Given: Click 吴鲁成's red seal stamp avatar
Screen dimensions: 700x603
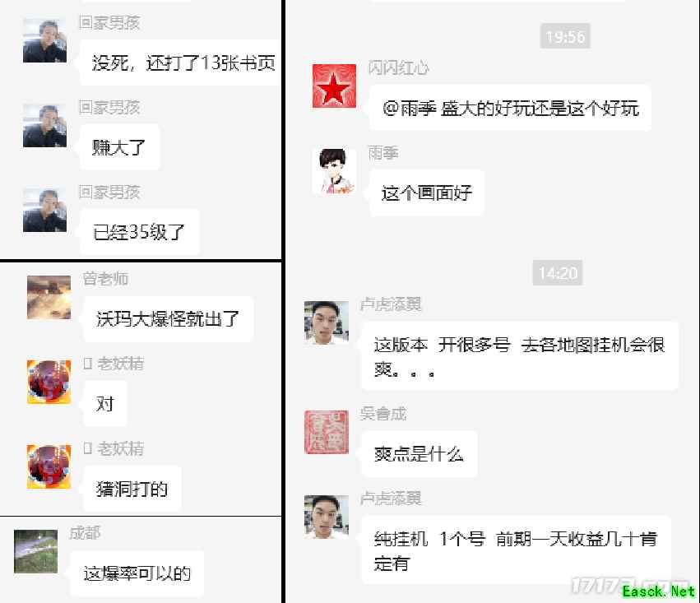Looking at the screenshot, I should 327,432.
